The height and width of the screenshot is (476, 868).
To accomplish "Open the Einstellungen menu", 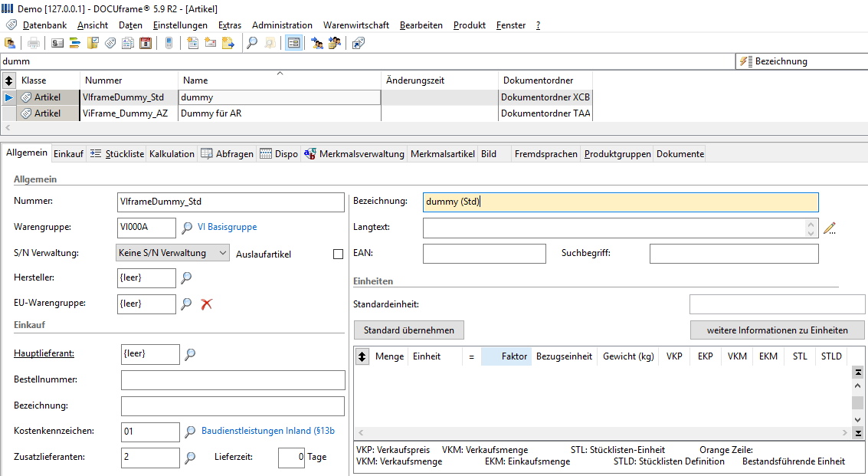I will pos(180,25).
